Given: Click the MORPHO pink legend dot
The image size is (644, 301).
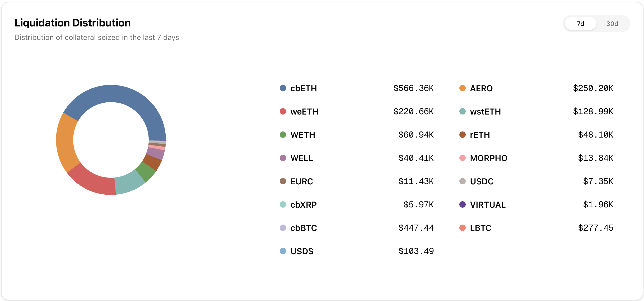Looking at the screenshot, I should point(463,158).
